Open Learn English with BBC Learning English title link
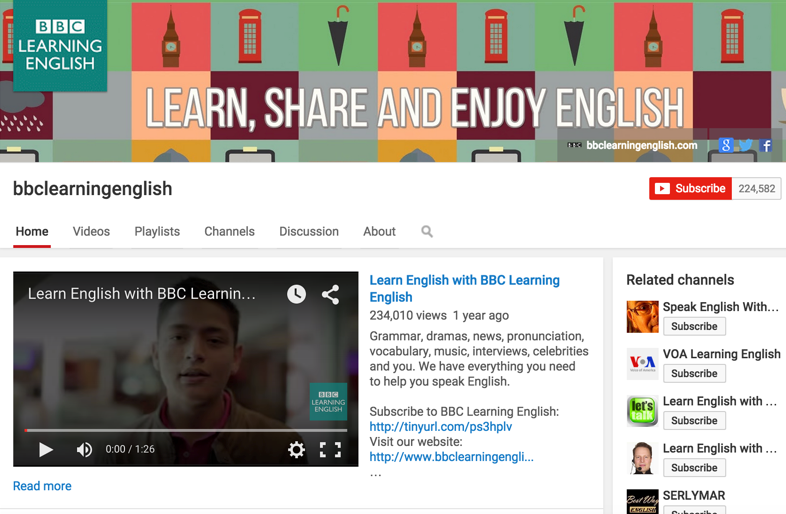786x514 pixels. pyautogui.click(x=464, y=288)
